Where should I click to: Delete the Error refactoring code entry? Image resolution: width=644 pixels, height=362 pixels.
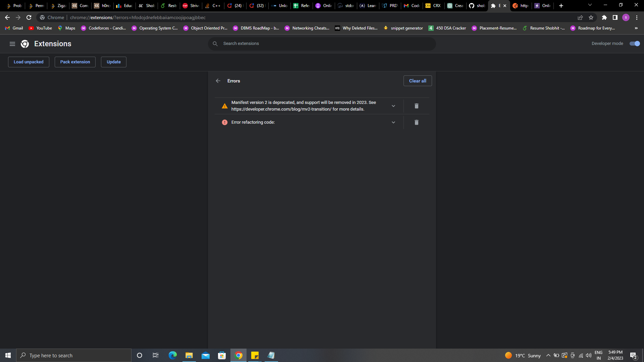click(416, 122)
